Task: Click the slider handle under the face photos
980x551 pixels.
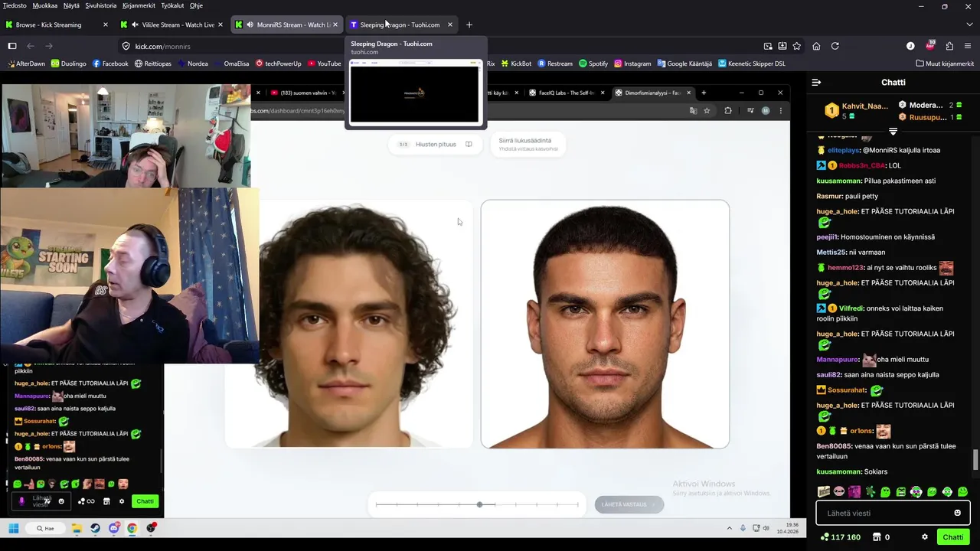Action: coord(480,504)
